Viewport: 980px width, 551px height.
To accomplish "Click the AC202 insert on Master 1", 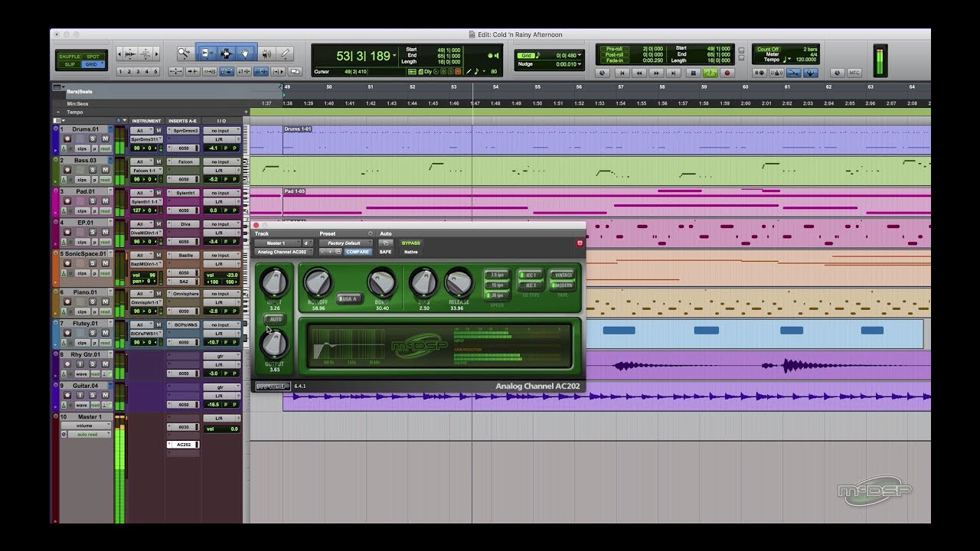I will [183, 445].
